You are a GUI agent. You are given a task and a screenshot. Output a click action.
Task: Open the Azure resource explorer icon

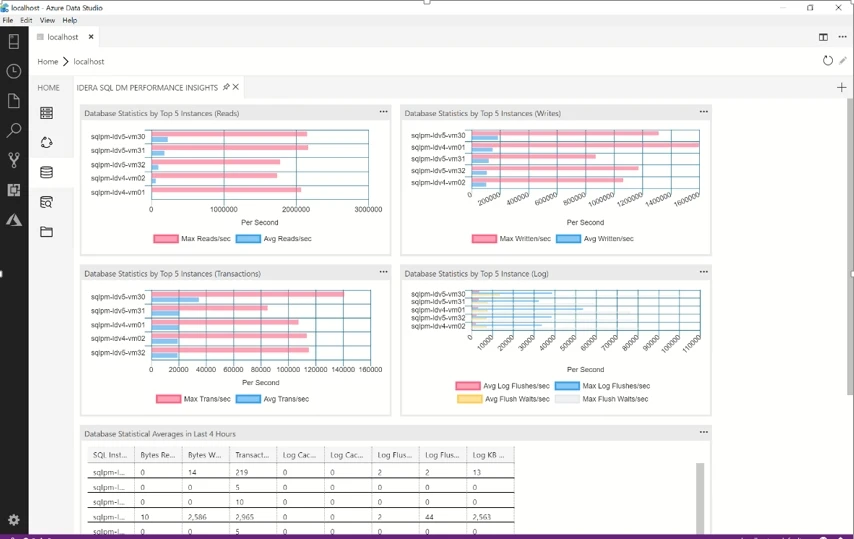[14, 220]
